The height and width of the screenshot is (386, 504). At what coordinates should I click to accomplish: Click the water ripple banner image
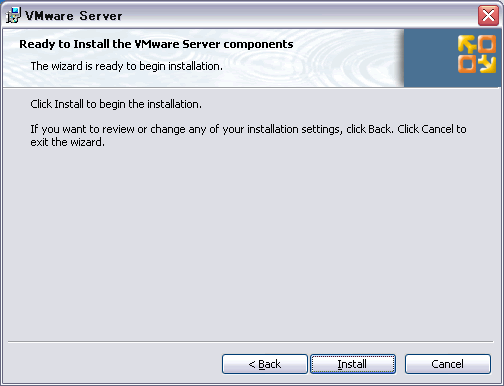203,58
